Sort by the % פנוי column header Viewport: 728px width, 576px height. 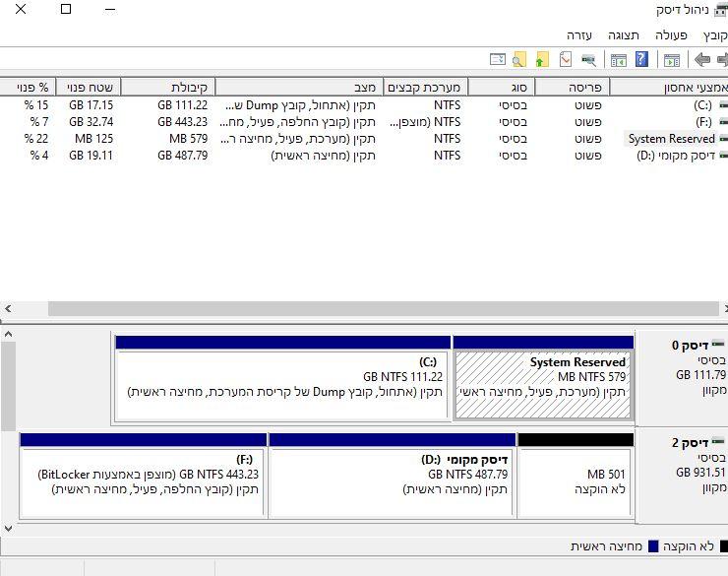pos(28,87)
